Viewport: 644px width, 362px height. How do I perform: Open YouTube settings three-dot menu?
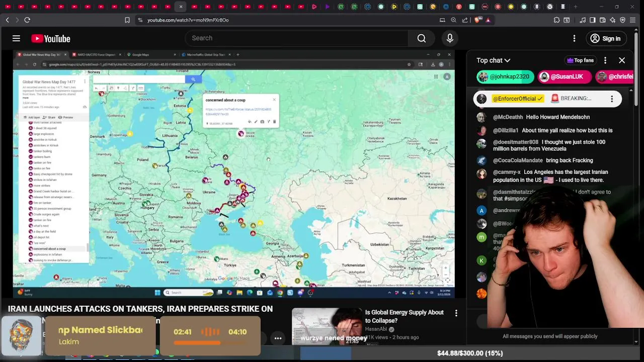(x=574, y=38)
